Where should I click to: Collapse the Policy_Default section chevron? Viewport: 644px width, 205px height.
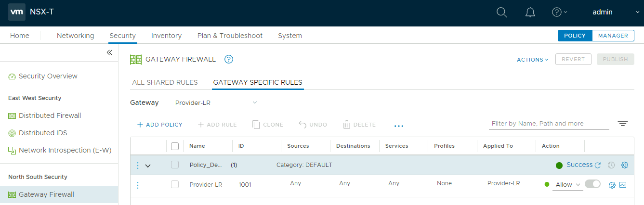click(148, 166)
